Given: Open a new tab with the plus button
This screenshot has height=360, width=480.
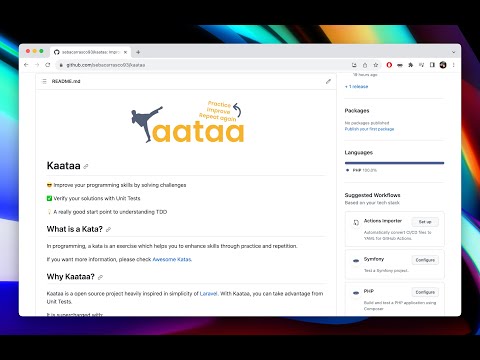Looking at the screenshot, I should (138, 52).
